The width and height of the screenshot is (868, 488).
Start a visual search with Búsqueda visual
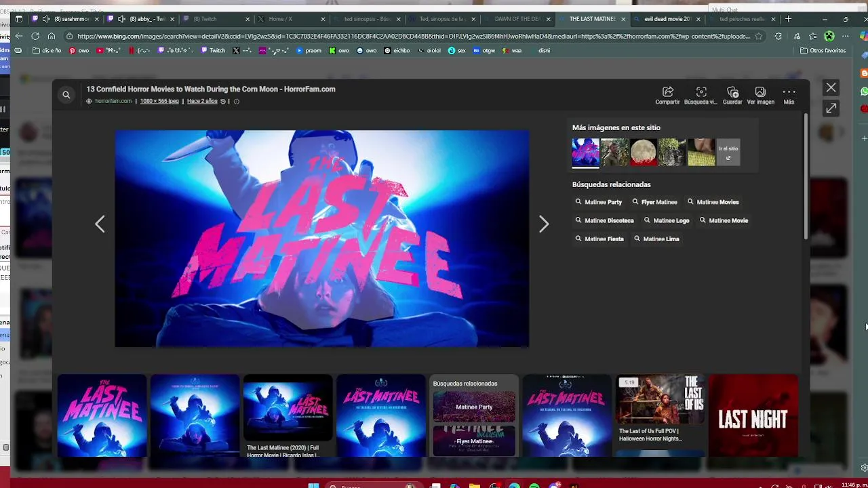701,96
